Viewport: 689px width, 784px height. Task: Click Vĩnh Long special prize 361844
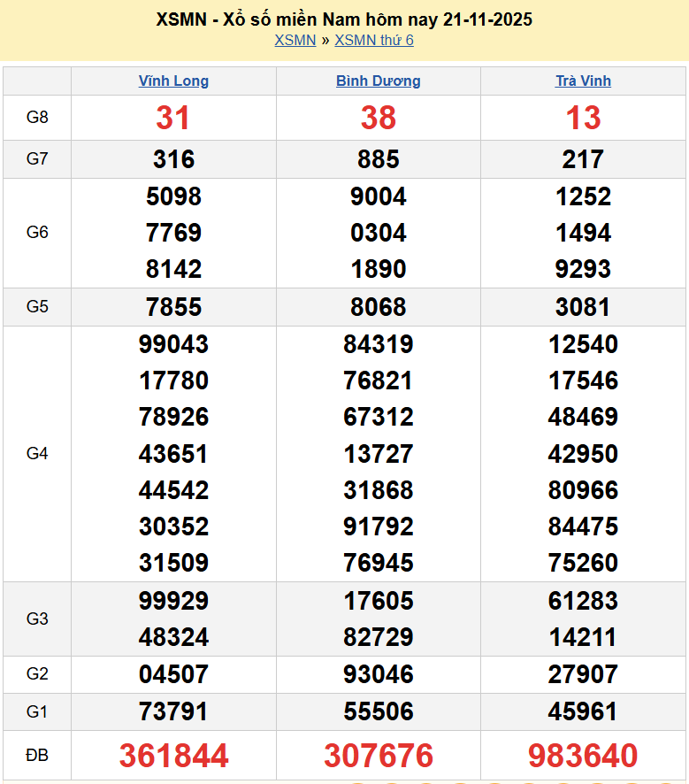173,756
